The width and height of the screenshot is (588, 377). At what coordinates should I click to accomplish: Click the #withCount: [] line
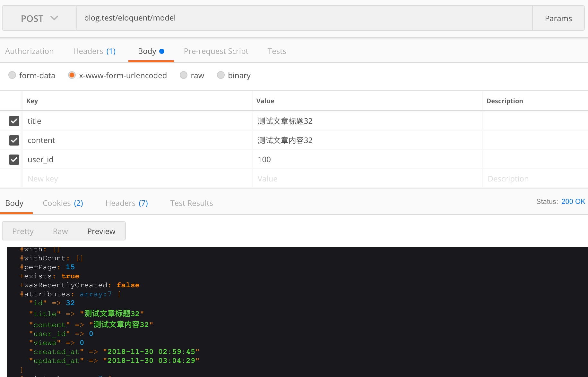point(52,258)
